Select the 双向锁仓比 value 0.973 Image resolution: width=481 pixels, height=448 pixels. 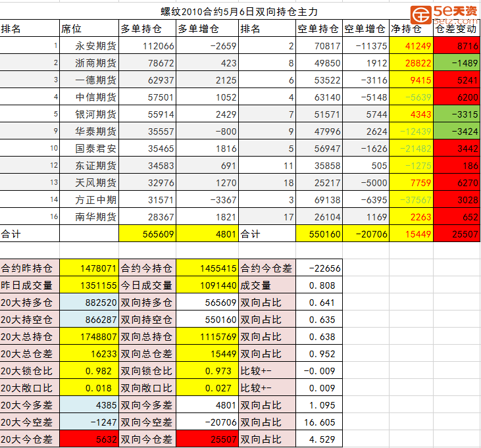pyautogui.click(x=207, y=371)
